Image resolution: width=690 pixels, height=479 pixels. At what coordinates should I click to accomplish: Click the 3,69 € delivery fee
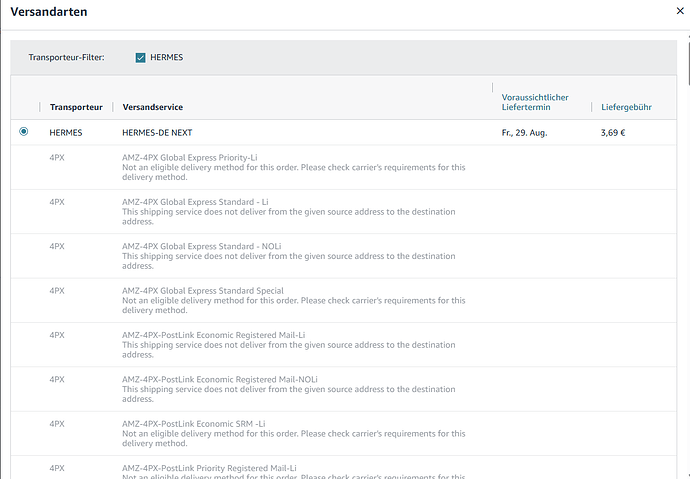click(613, 132)
